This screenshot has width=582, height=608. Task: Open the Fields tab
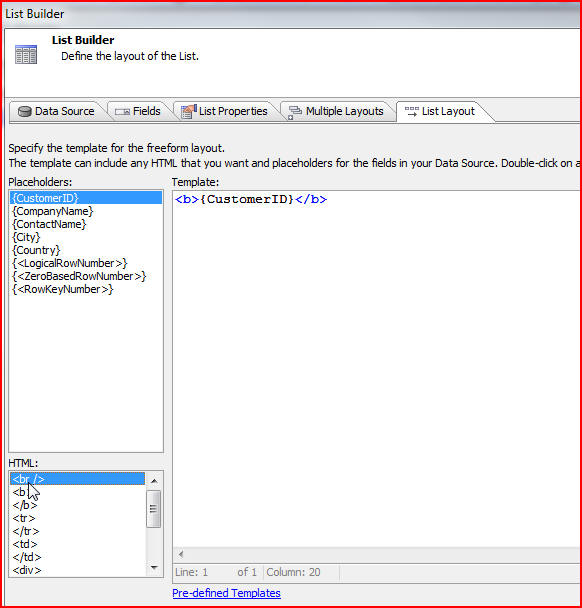[138, 112]
